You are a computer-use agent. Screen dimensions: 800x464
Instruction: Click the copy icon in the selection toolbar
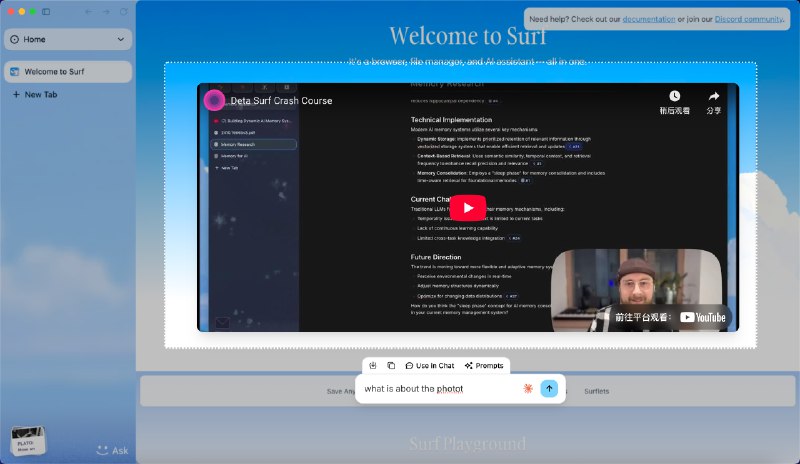click(x=391, y=365)
